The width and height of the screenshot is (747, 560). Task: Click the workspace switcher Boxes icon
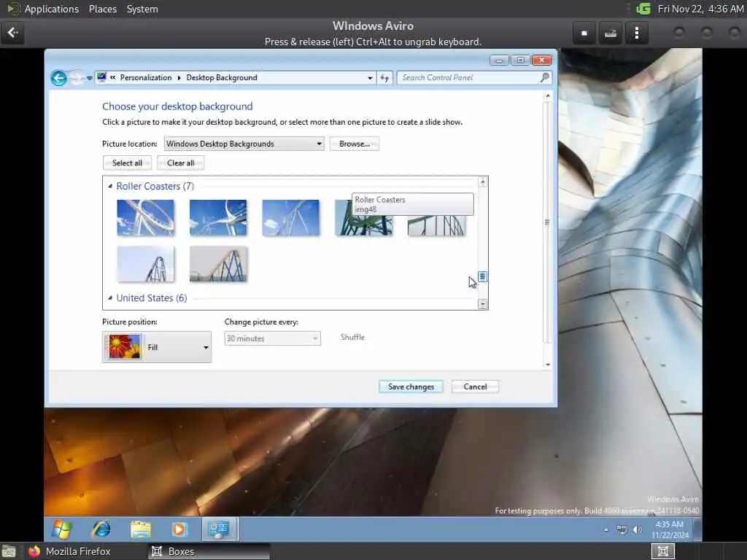pos(662,551)
